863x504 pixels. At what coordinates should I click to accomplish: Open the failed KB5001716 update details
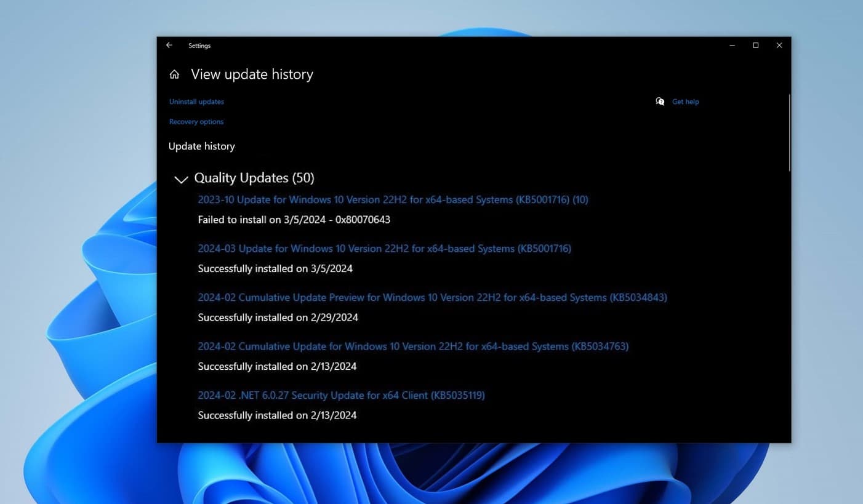point(392,199)
